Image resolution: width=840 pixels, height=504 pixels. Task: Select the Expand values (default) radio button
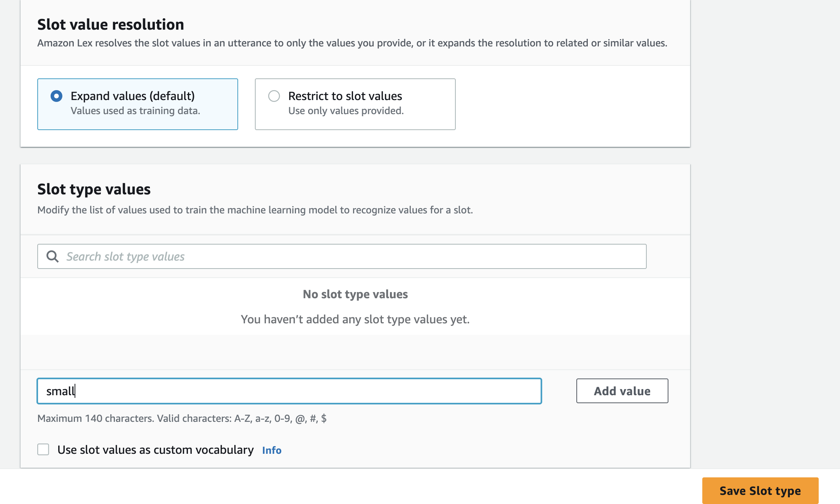[x=56, y=96]
